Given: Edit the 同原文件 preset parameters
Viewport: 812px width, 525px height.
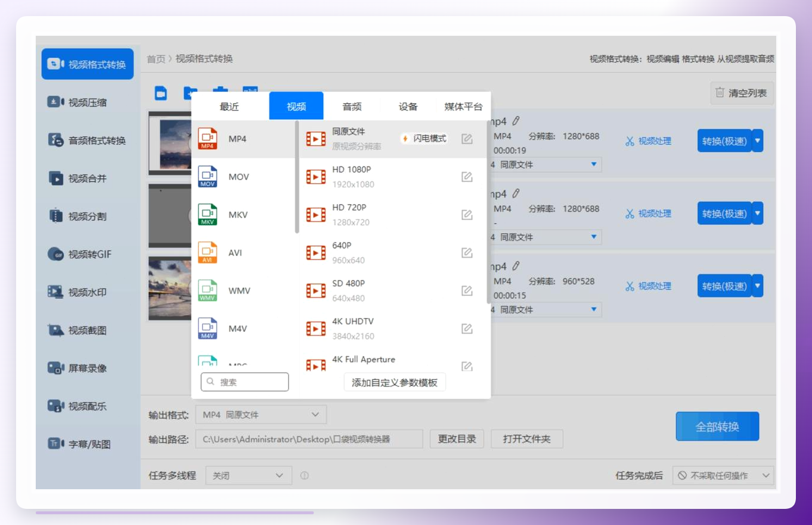Looking at the screenshot, I should [467, 139].
